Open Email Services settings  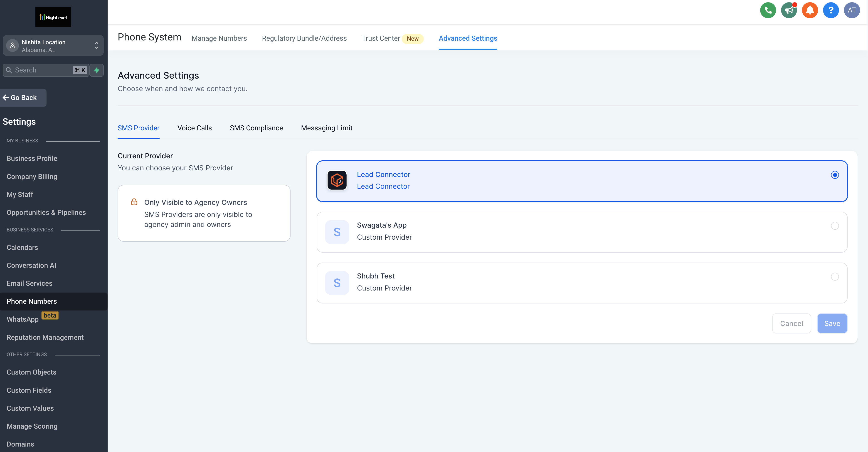point(30,283)
